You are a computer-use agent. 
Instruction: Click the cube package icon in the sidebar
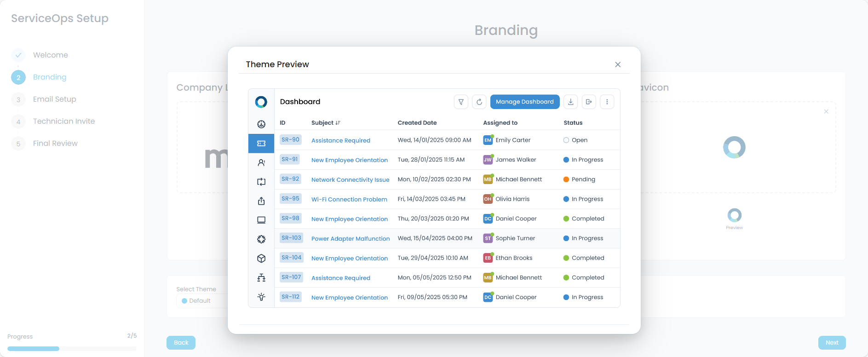click(x=261, y=259)
